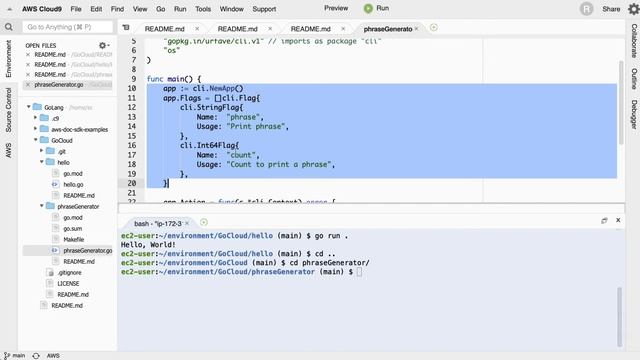This screenshot has height=360, width=640.
Task: Open the AWS side panel
Action: pyautogui.click(x=9, y=150)
